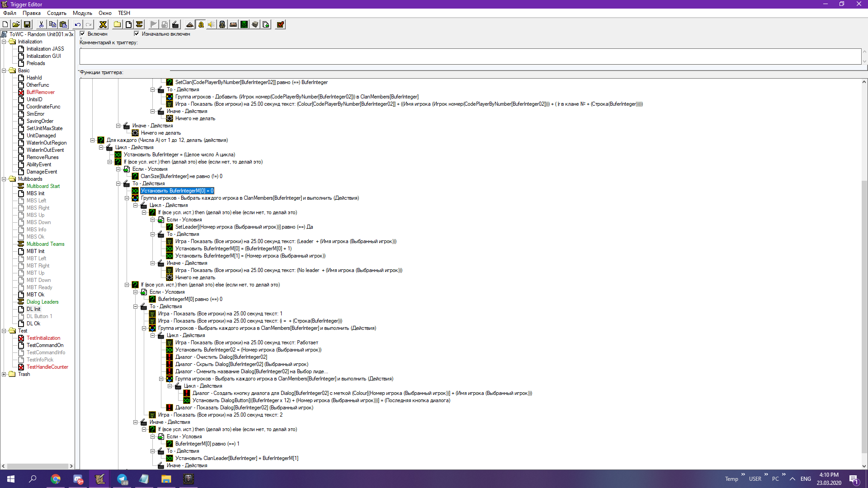The height and width of the screenshot is (488, 868).
Task: Select the TestHandleCounter trigger
Action: click(x=47, y=367)
